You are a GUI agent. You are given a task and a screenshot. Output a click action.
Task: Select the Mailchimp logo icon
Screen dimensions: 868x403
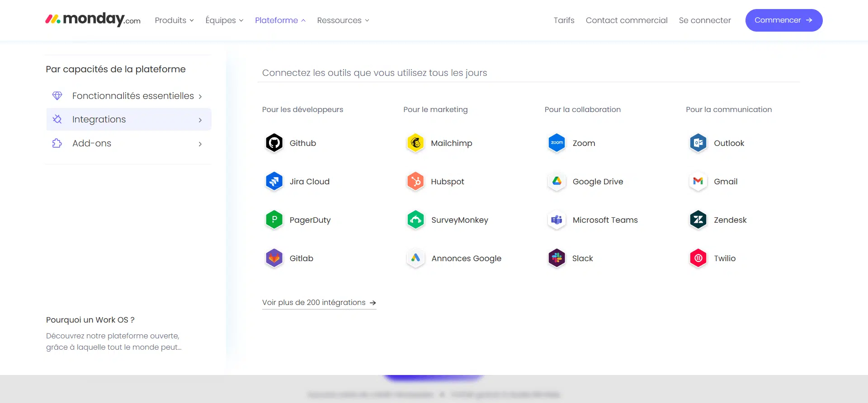pyautogui.click(x=415, y=143)
